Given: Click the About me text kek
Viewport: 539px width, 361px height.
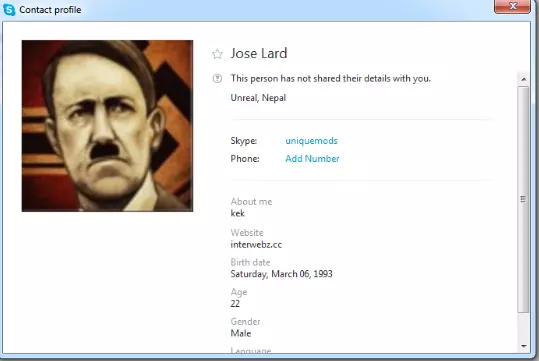Looking at the screenshot, I should (x=238, y=214).
